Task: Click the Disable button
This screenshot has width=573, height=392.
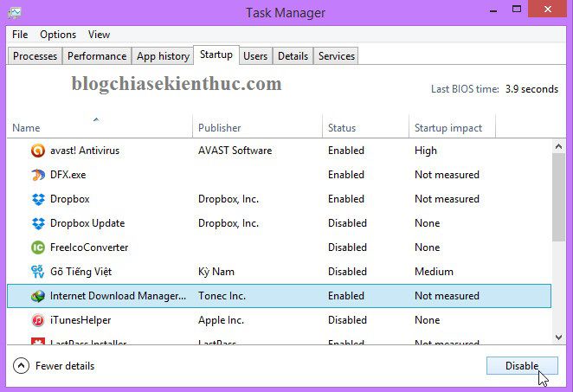Action: (x=522, y=366)
